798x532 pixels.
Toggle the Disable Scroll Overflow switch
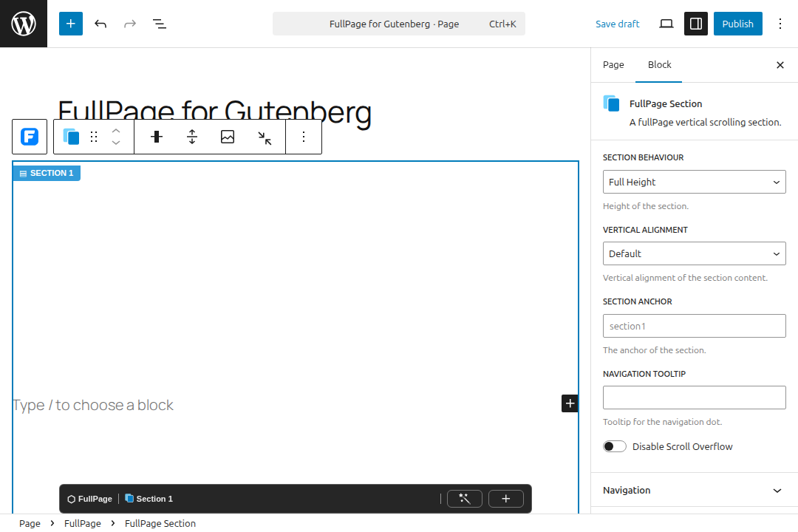coord(614,446)
